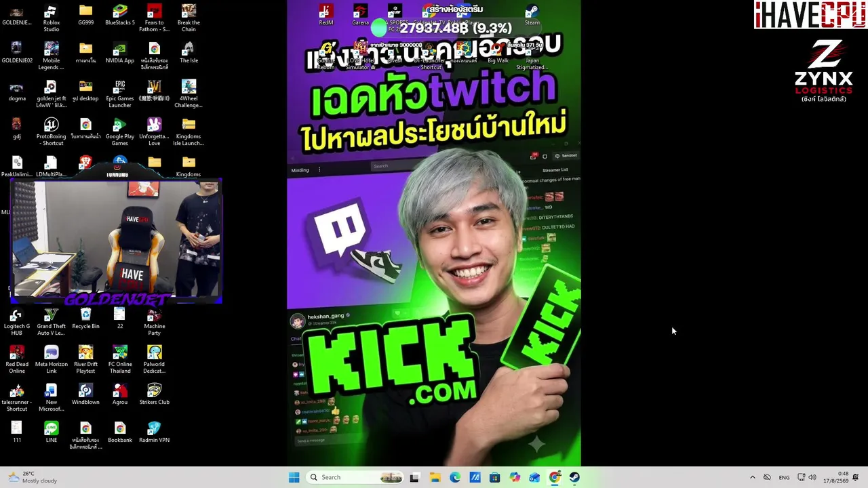Launch Google Play Games from the desktop

120,132
